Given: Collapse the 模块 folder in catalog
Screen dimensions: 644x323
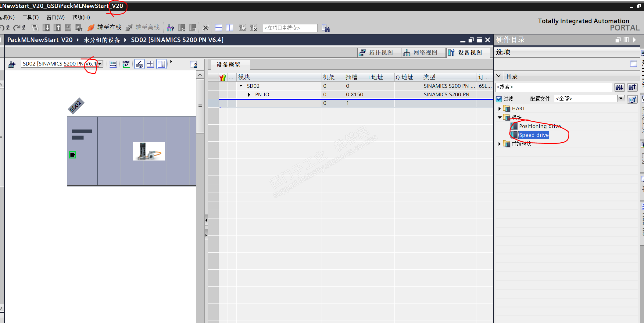Looking at the screenshot, I should [499, 117].
